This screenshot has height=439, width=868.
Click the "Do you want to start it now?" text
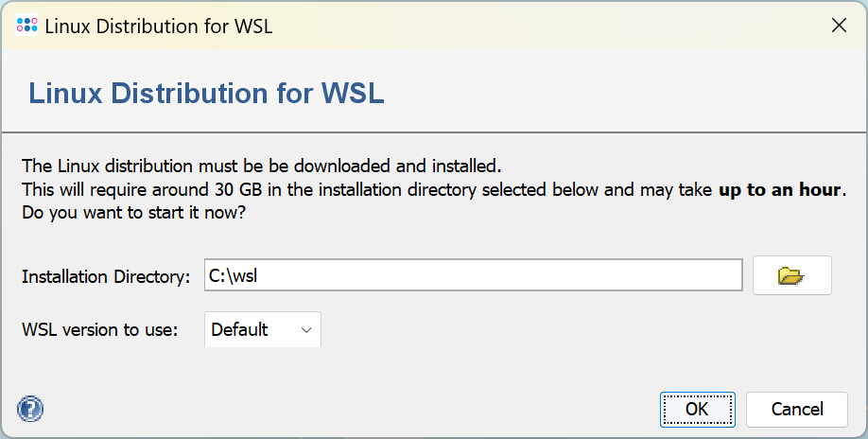133,213
